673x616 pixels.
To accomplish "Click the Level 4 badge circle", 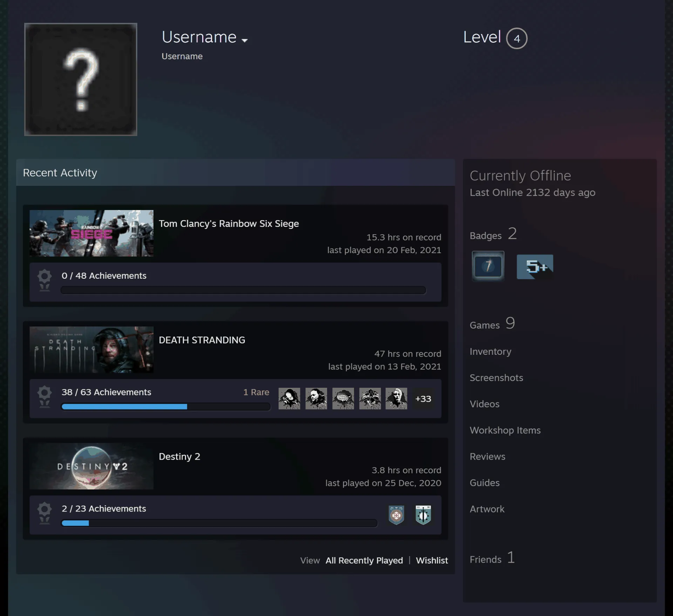I will (517, 38).
